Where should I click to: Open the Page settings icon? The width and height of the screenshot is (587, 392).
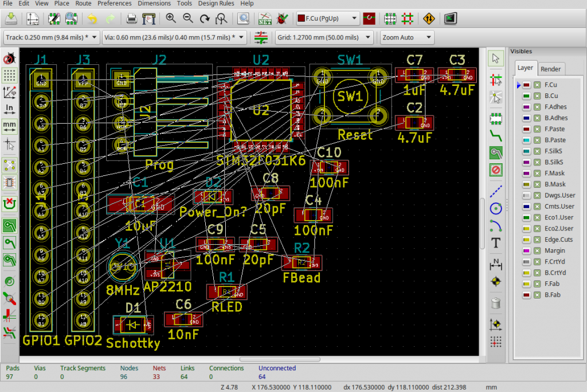[x=33, y=18]
